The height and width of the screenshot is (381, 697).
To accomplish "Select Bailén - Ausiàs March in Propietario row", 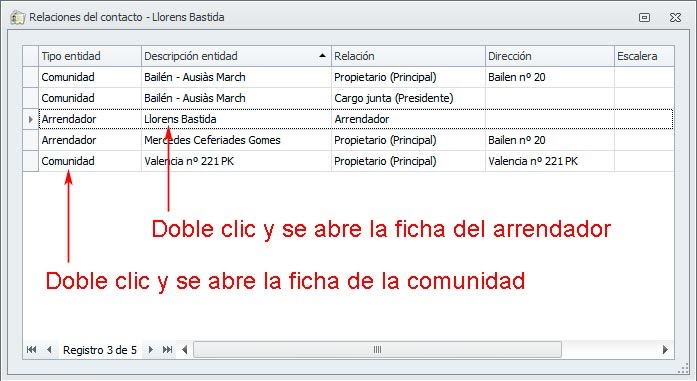I will tap(236, 77).
